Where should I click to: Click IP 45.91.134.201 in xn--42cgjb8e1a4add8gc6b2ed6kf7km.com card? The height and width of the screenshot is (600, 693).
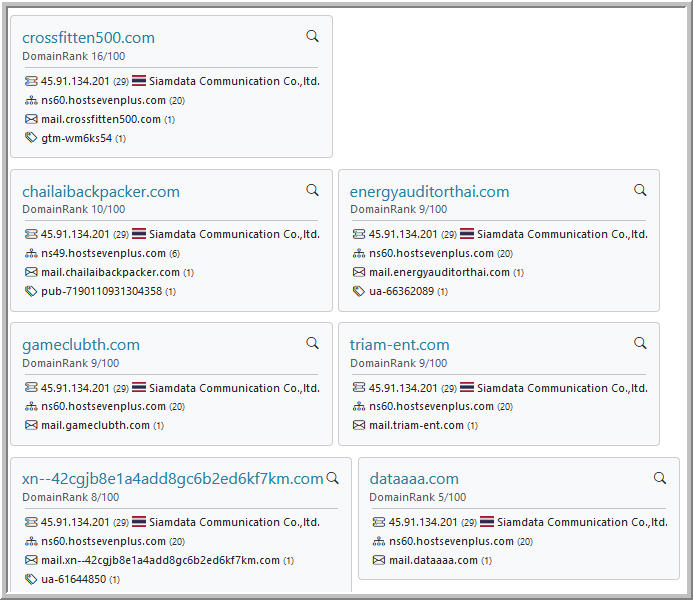(75, 522)
